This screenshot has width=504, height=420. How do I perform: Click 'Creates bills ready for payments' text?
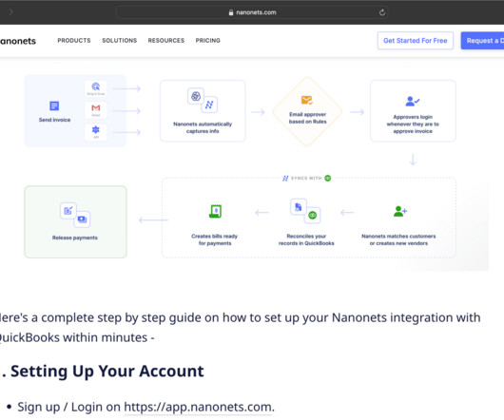tap(214, 239)
